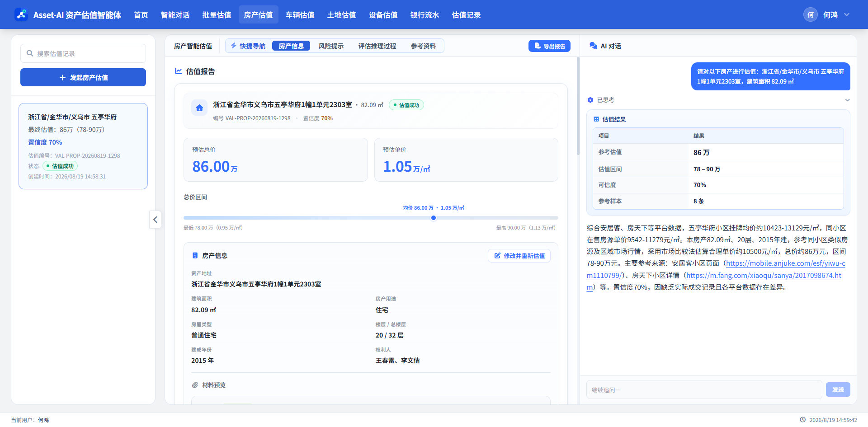Click 估值成功 badge in record card

point(60,166)
